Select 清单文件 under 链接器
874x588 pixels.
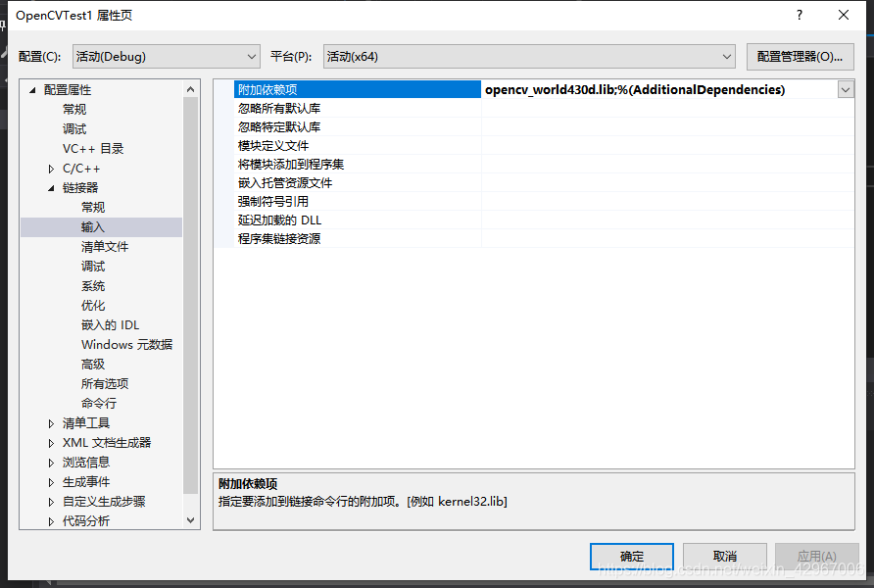105,247
